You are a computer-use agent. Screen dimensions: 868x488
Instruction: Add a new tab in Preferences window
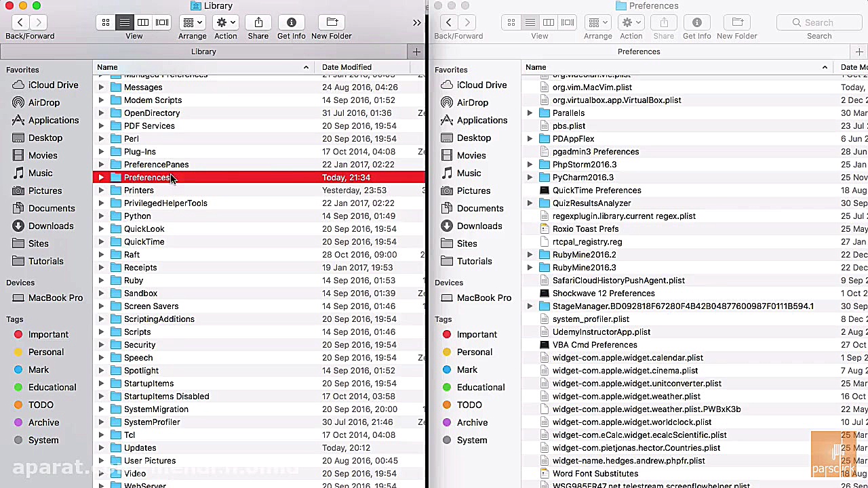859,52
